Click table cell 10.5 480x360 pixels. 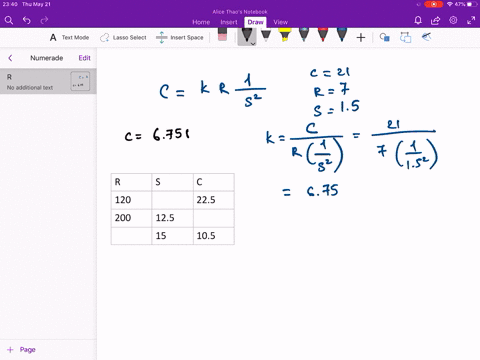(x=214, y=236)
